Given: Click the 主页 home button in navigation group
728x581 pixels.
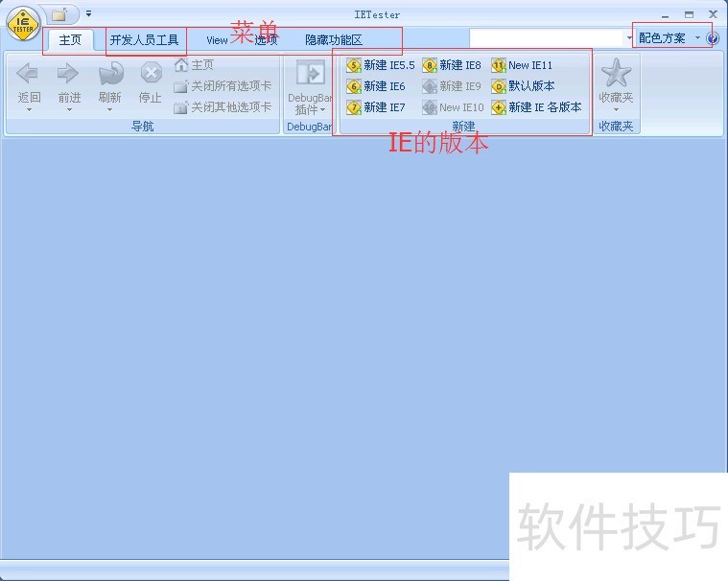Looking at the screenshot, I should click(194, 65).
